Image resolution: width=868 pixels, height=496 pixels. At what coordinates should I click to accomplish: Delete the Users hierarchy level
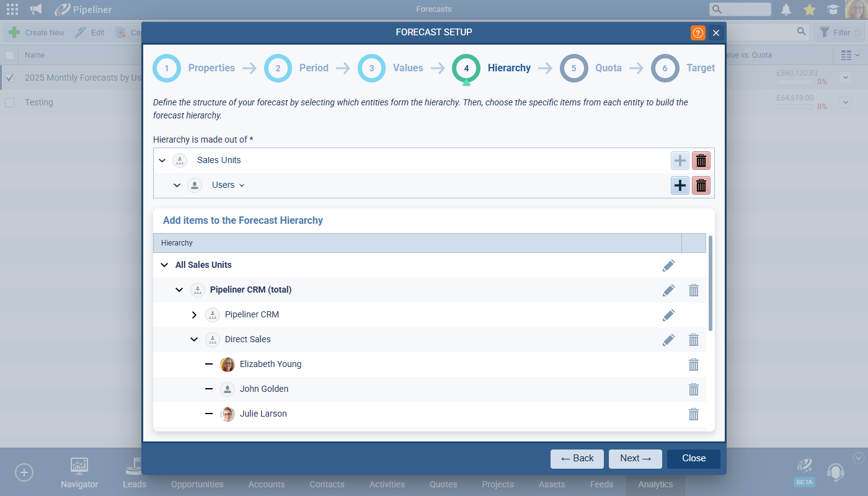tap(701, 185)
